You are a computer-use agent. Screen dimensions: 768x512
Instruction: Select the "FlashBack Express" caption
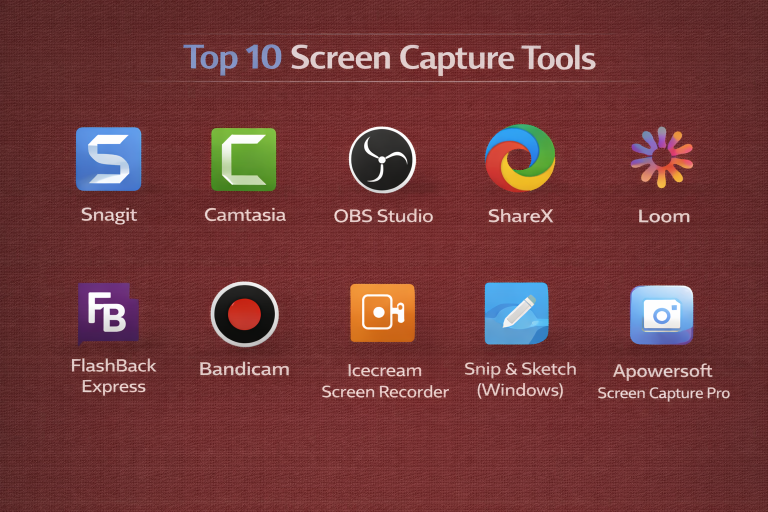113,376
